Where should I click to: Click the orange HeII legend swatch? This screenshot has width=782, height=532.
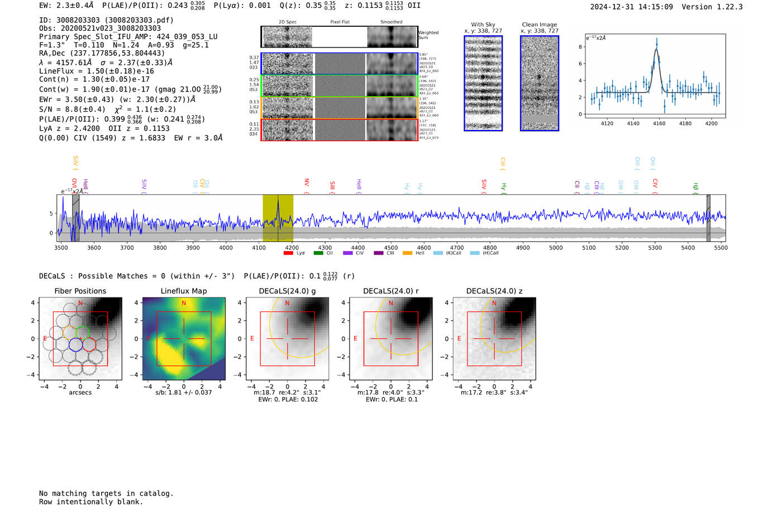coord(407,253)
